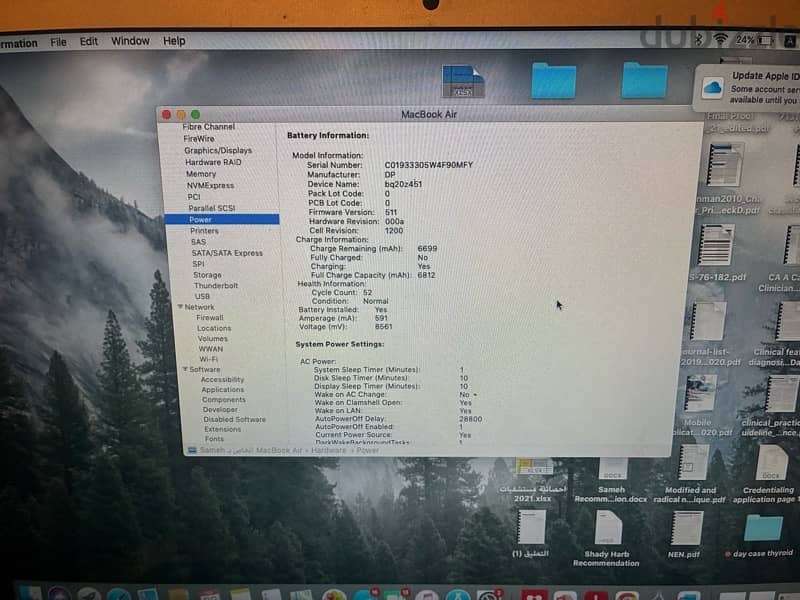Click the Wi-Fi status icon in menu bar
Image resolution: width=800 pixels, height=600 pixels.
click(720, 39)
